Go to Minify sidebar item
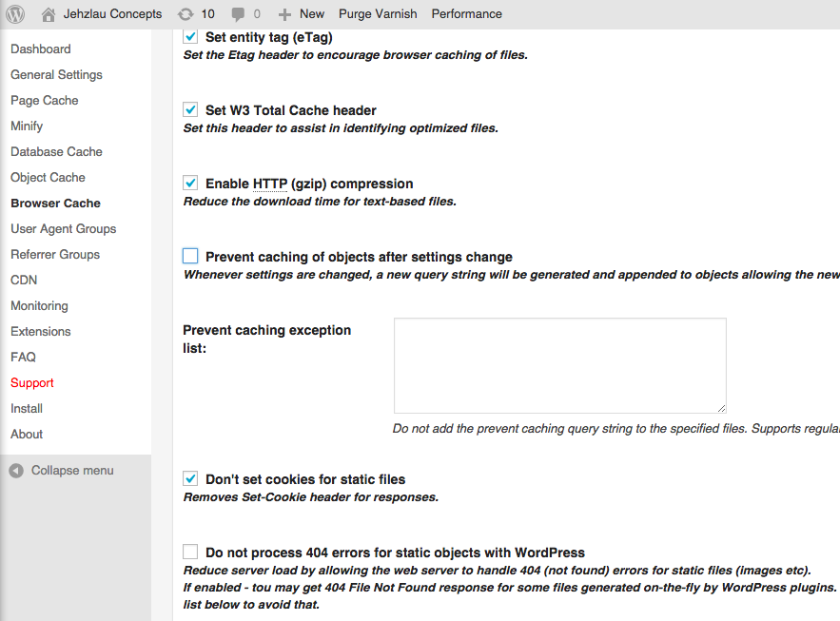Screen dimensions: 840x621 coord(27,126)
